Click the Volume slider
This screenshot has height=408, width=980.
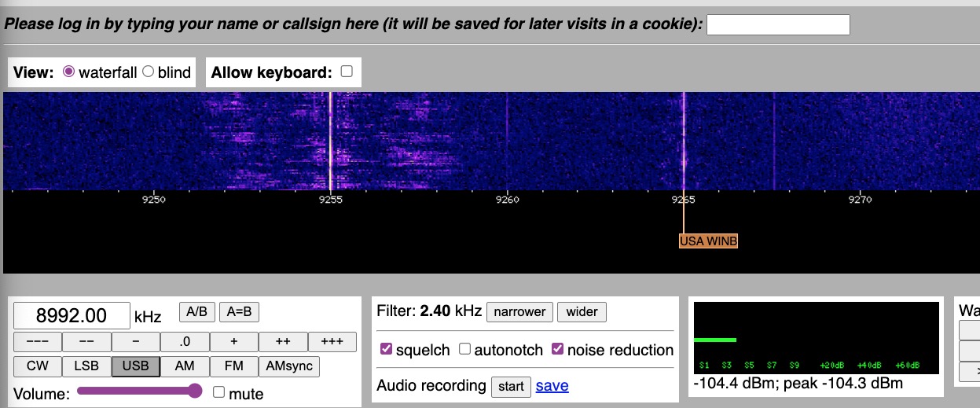click(140, 391)
